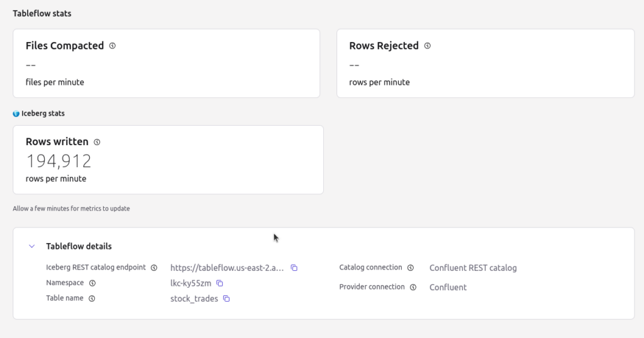The height and width of the screenshot is (338, 644).
Task: Click the Table name info icon
Action: click(92, 298)
